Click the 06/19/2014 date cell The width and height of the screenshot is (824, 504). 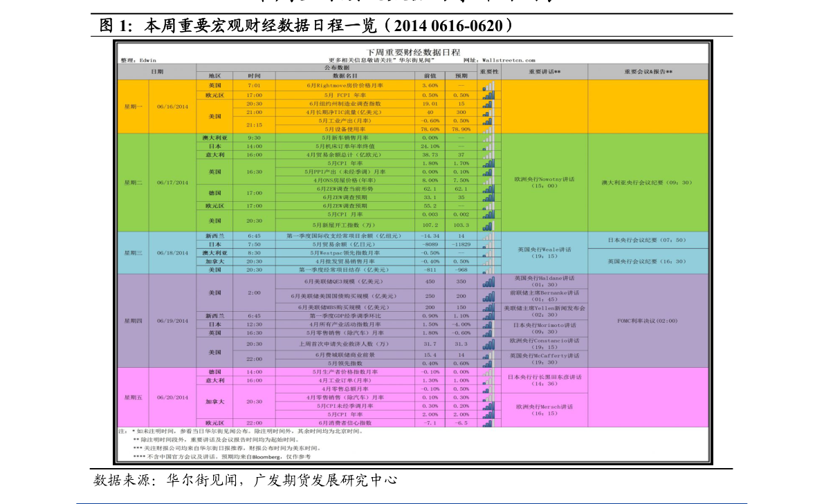pos(172,321)
